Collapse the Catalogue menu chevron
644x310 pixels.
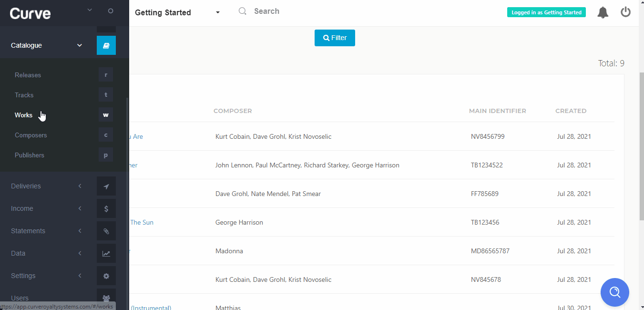(x=80, y=45)
